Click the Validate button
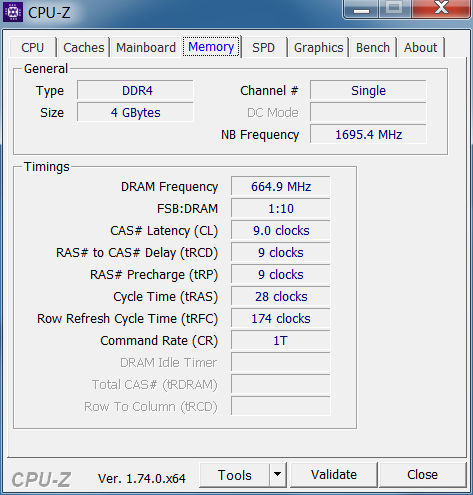 click(x=334, y=475)
